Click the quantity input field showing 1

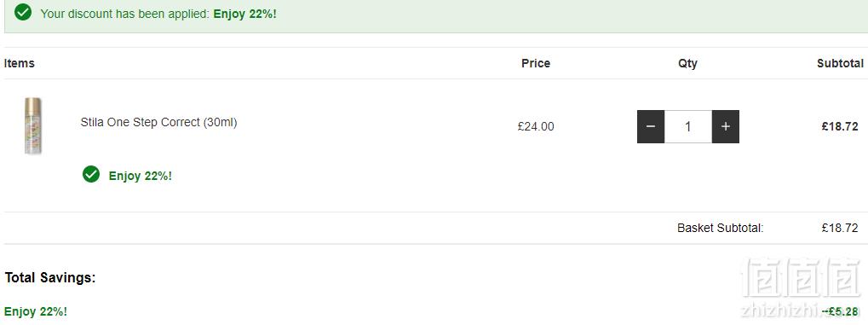pos(688,126)
